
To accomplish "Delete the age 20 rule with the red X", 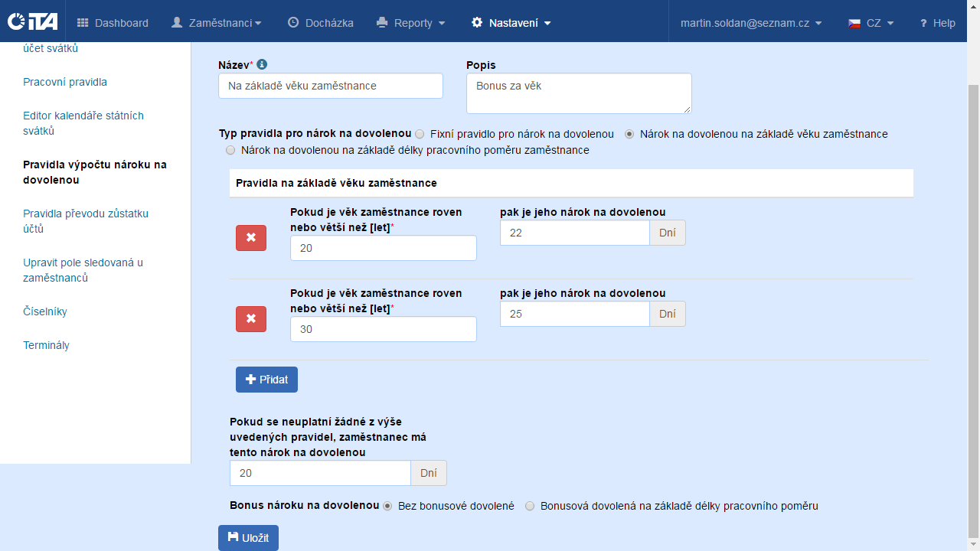I will (x=250, y=238).
